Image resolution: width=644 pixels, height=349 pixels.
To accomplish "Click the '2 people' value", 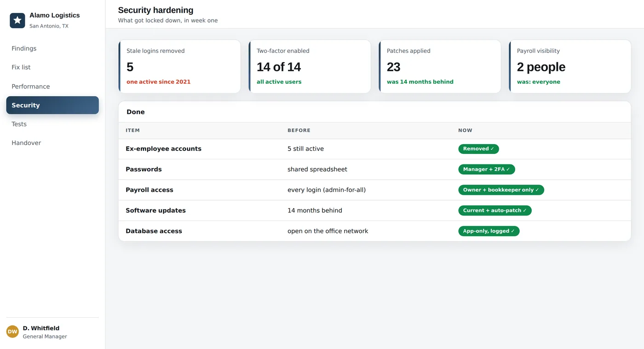I will click(541, 67).
